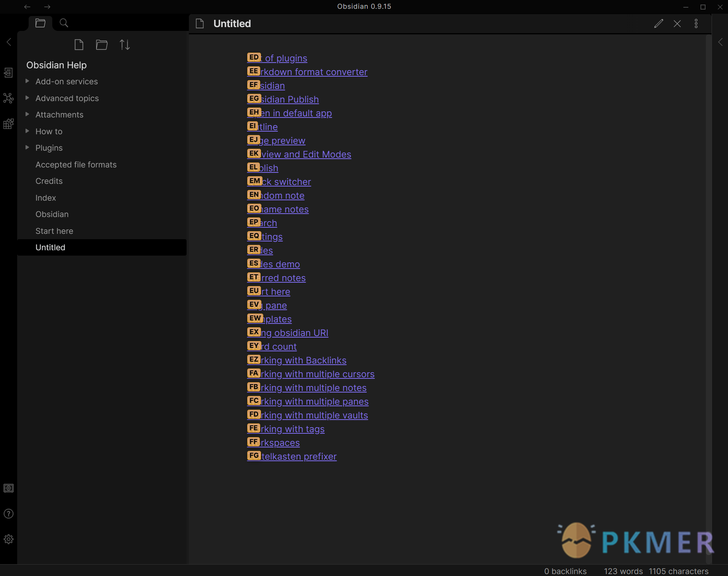Follow the 'Preview and Edit Modes' link

click(x=299, y=154)
